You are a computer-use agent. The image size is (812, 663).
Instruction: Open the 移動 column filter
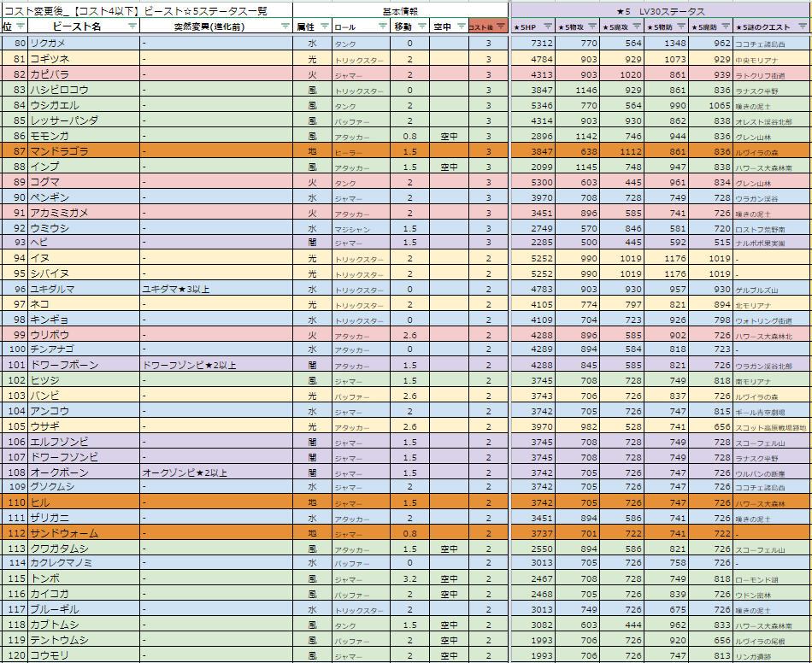420,27
